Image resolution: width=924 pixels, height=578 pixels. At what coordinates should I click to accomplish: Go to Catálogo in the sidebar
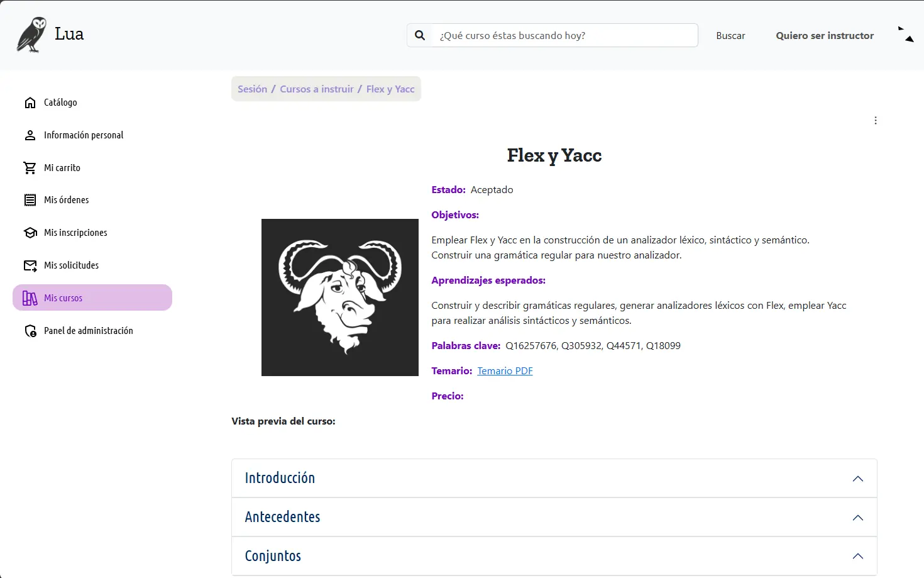click(92, 103)
